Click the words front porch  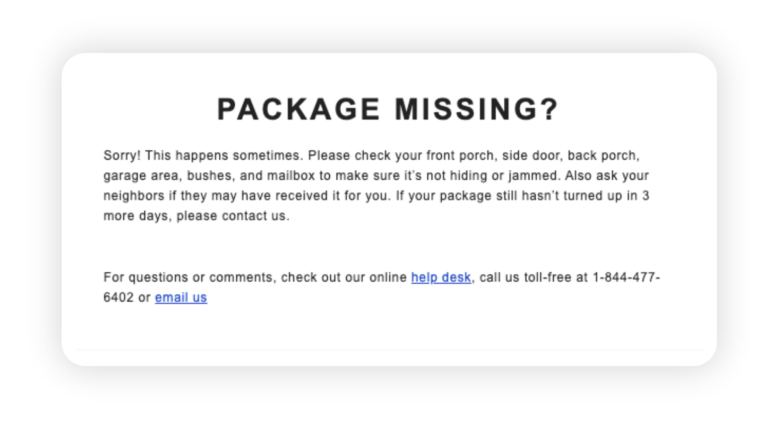coord(462,155)
